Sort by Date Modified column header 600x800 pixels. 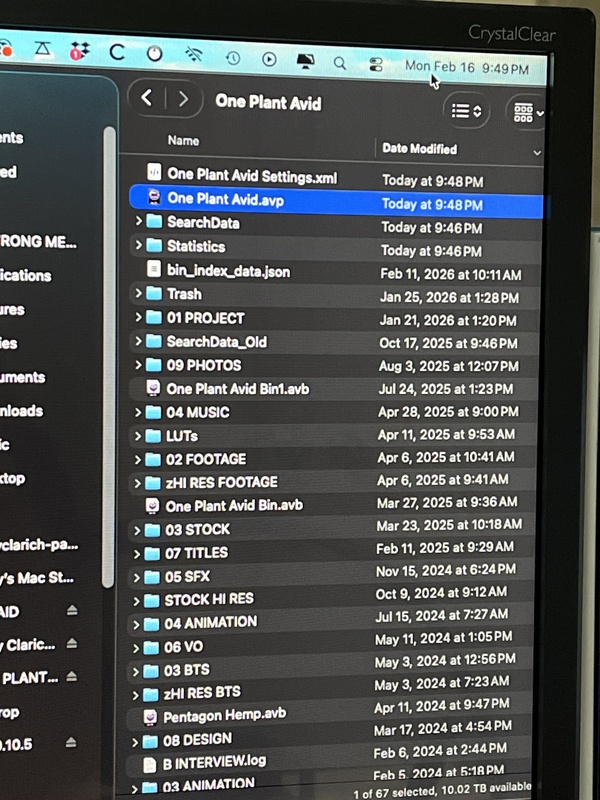[x=420, y=148]
